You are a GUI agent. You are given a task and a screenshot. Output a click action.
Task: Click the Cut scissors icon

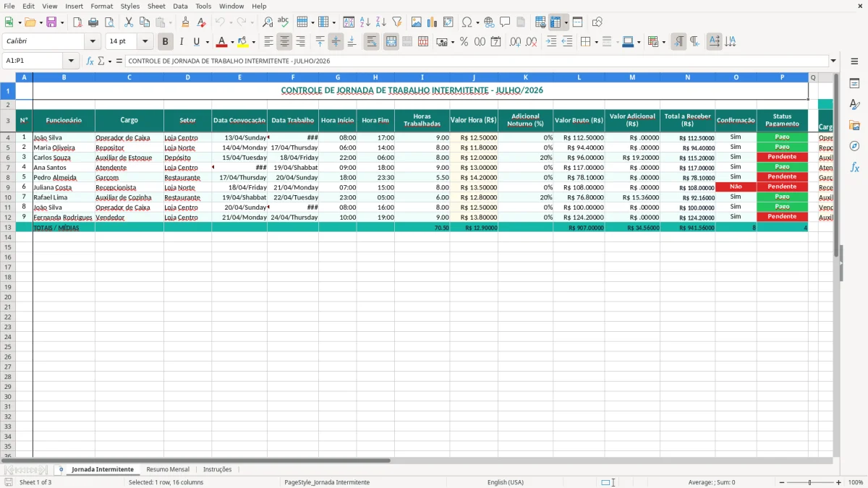coord(129,22)
